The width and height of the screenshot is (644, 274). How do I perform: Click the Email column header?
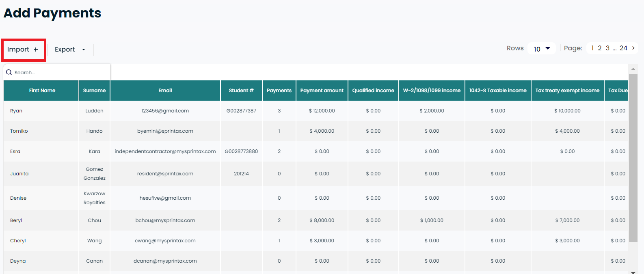click(x=165, y=91)
